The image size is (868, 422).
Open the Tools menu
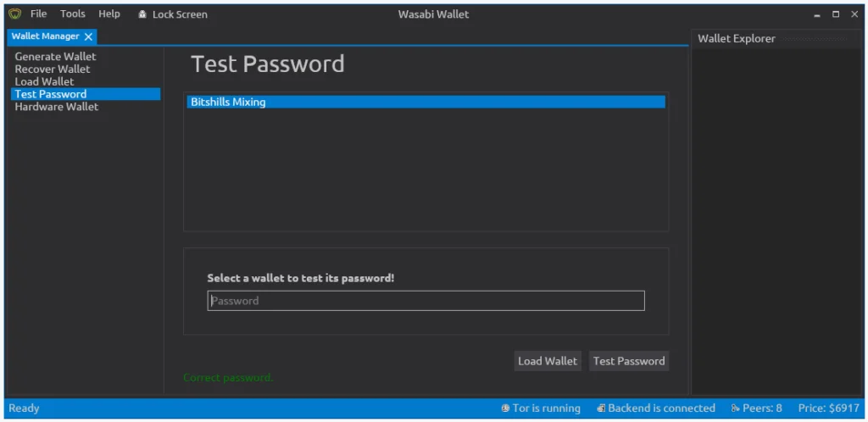pyautogui.click(x=73, y=14)
